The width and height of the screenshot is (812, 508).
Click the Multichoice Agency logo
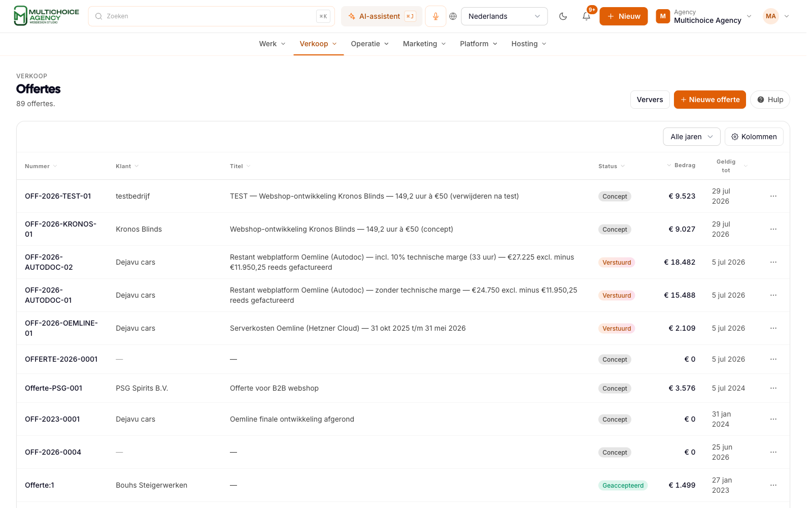[46, 16]
